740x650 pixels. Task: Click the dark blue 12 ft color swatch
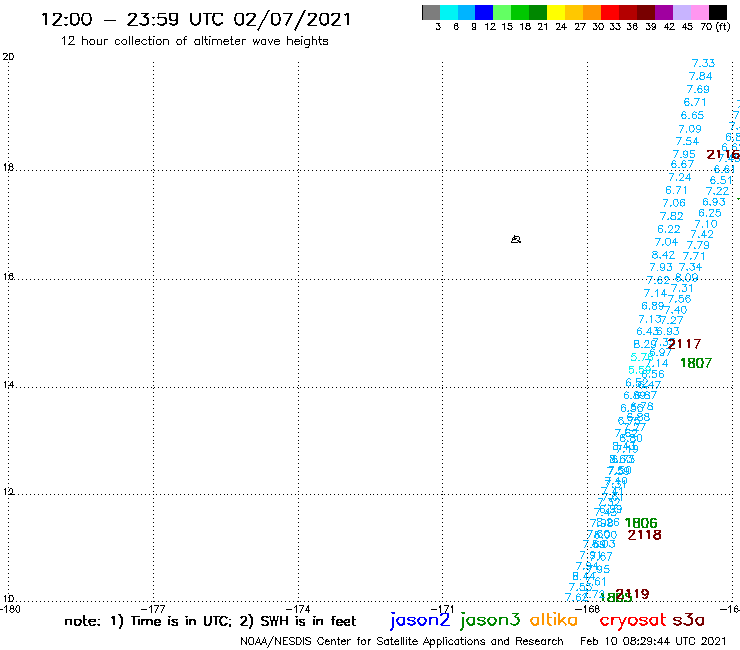484,12
